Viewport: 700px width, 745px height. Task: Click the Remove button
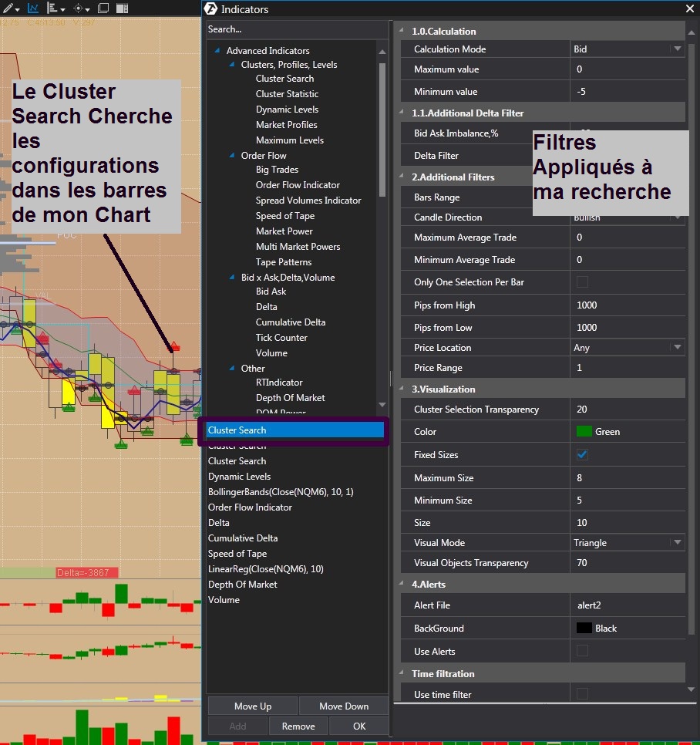point(298,726)
